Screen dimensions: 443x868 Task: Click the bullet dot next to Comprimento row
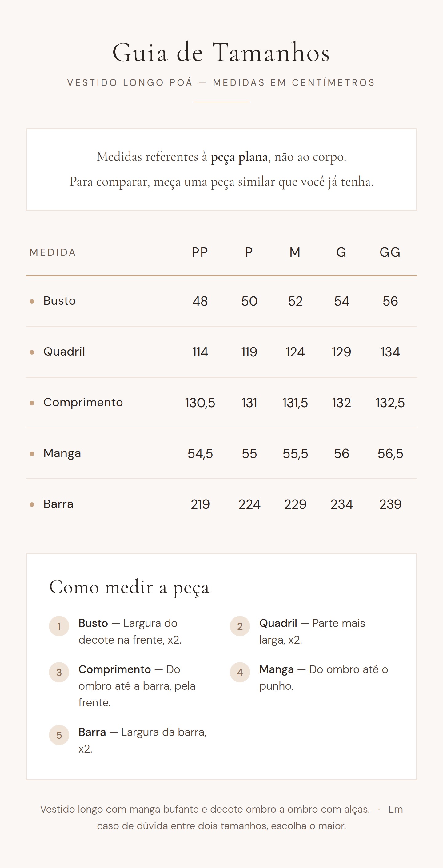click(x=32, y=403)
